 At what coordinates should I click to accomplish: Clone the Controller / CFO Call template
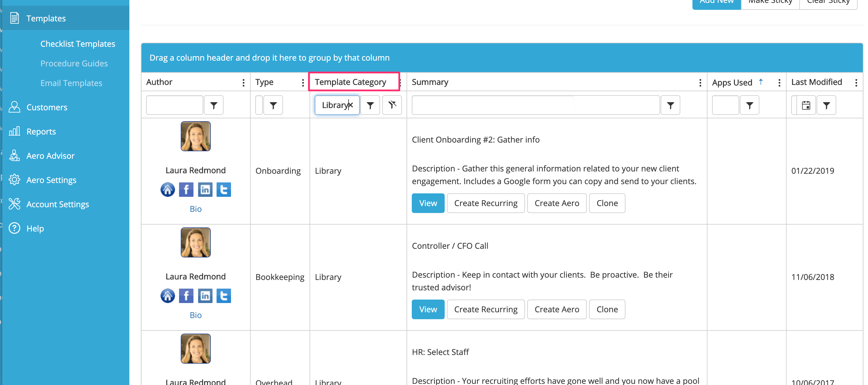[607, 309]
